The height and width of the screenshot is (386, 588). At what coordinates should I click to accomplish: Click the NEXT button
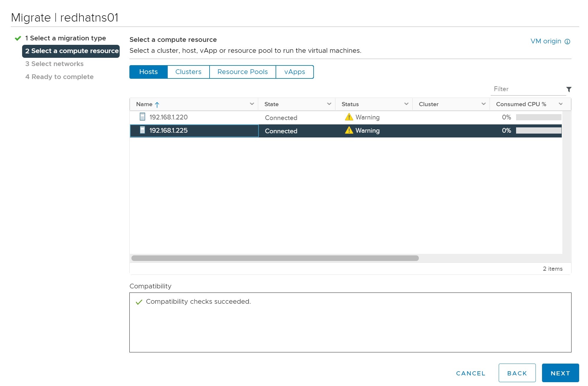pos(560,373)
